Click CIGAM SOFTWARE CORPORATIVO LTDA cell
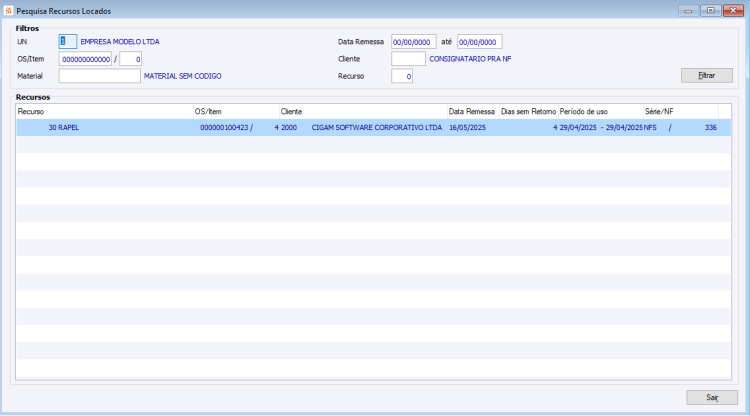Viewport: 750px width, 416px height. coord(376,128)
